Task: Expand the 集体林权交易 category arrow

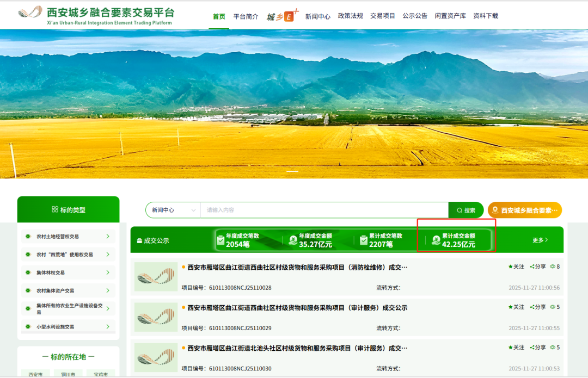Action: (x=108, y=272)
